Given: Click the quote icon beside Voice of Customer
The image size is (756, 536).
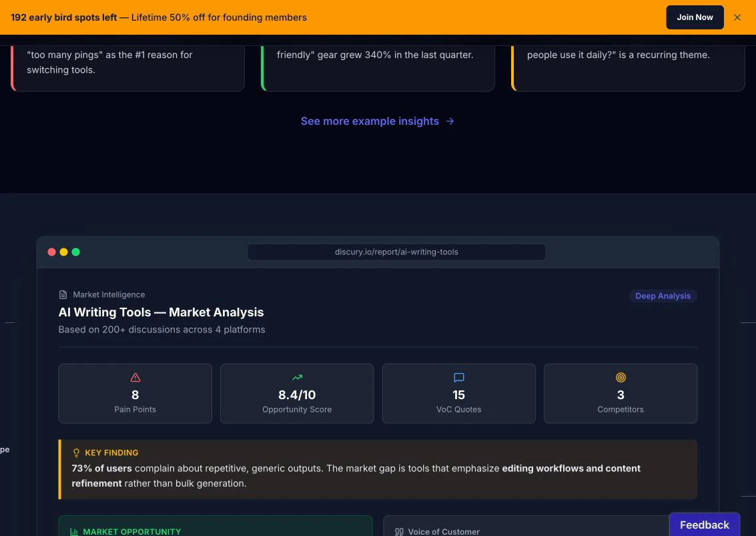Looking at the screenshot, I should coord(399,531).
